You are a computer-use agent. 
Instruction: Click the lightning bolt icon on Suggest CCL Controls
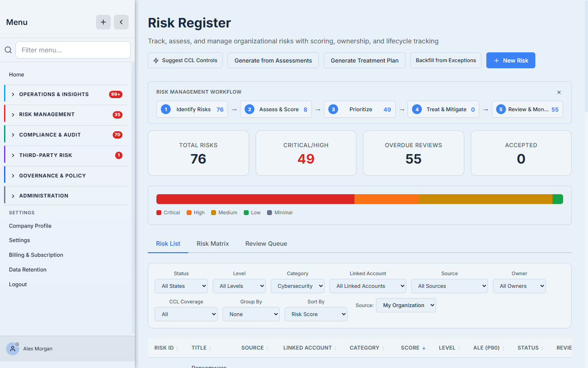pos(156,61)
